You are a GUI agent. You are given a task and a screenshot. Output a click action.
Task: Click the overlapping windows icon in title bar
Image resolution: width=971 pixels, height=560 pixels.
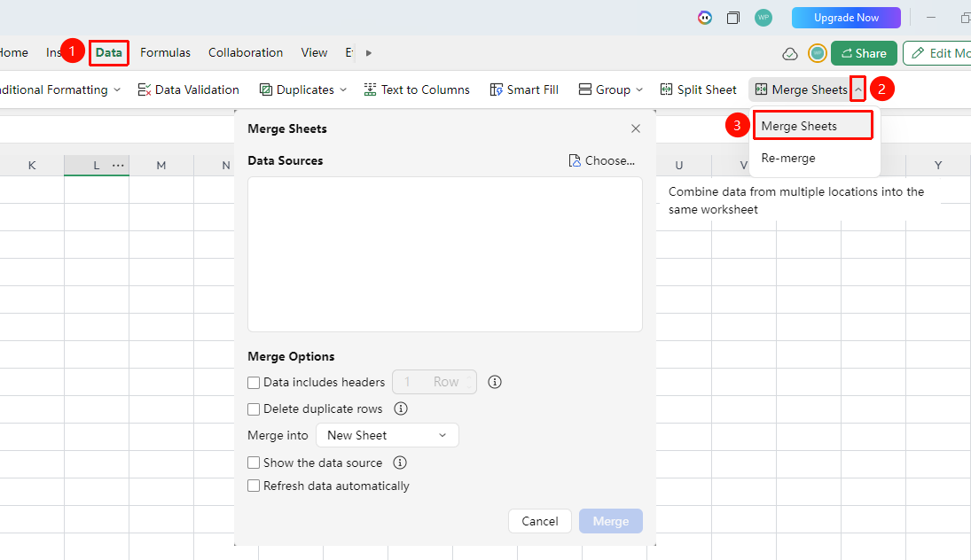pos(733,18)
